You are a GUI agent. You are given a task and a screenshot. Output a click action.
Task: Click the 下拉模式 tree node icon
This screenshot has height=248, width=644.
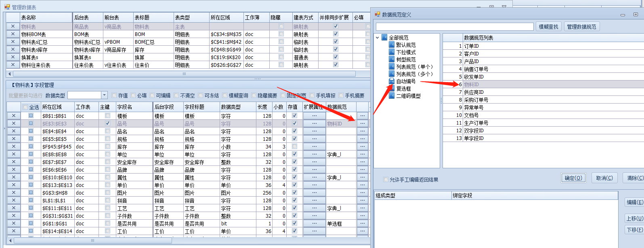click(x=392, y=52)
